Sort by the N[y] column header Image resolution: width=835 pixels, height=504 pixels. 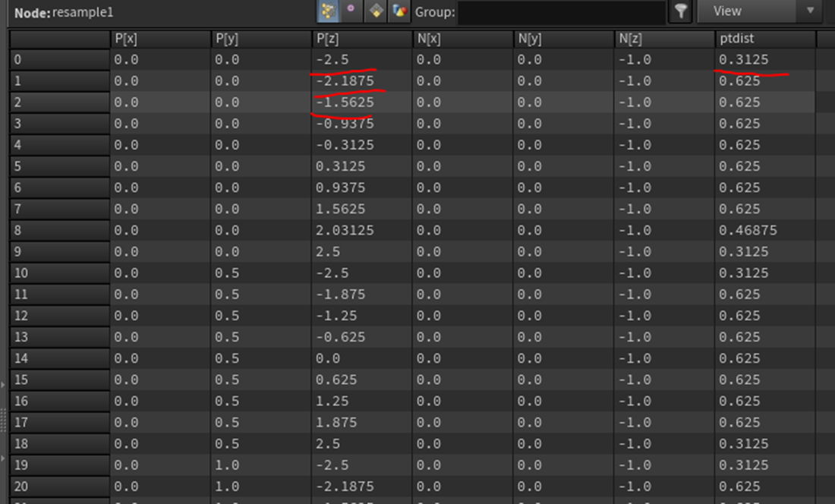(563, 39)
